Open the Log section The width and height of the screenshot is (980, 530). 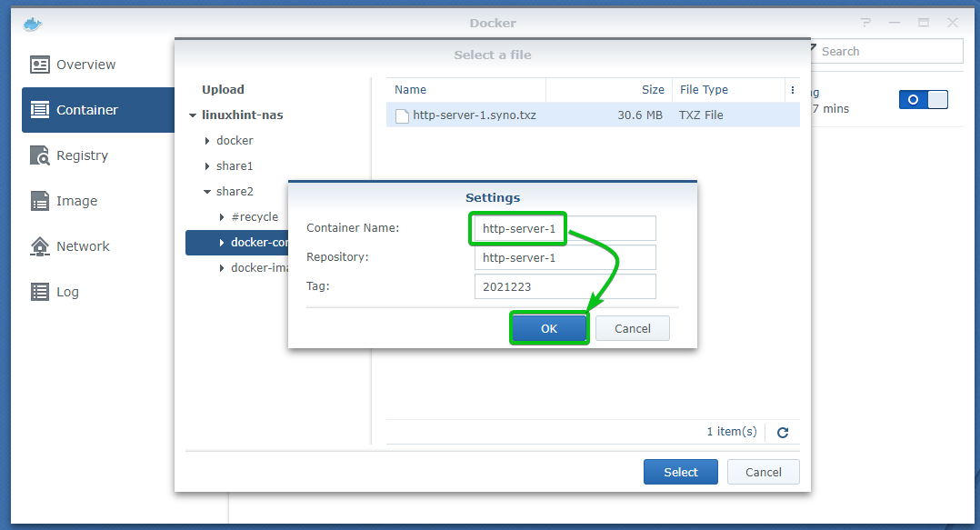tap(67, 292)
